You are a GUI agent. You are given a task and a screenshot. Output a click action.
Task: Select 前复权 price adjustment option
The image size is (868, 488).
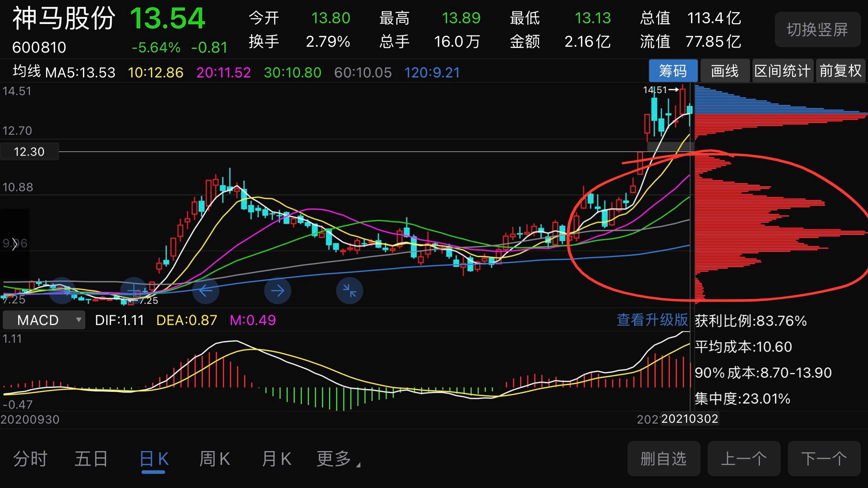(840, 71)
